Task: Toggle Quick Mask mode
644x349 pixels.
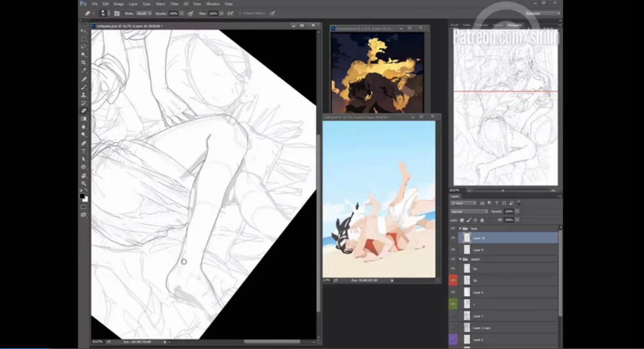Action: point(84,207)
